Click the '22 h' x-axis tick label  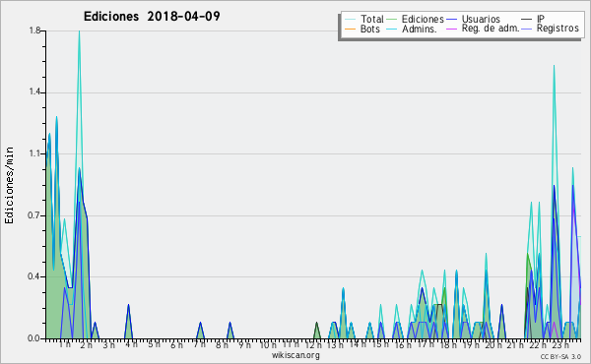click(537, 345)
